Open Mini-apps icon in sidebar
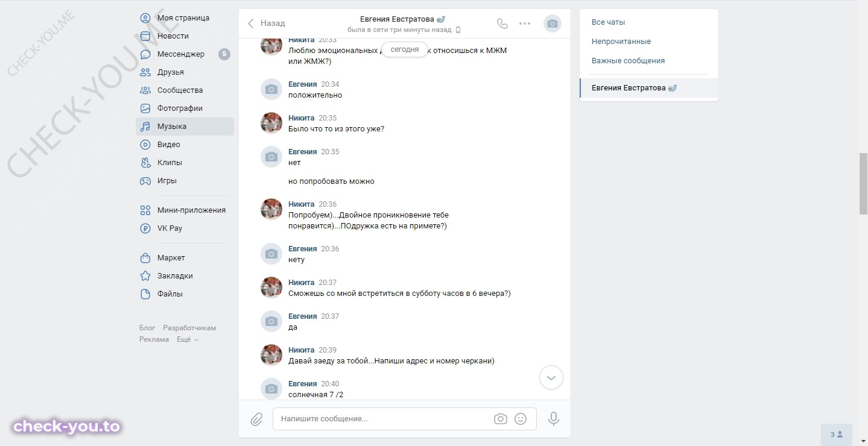This screenshot has width=868, height=446. pos(145,210)
